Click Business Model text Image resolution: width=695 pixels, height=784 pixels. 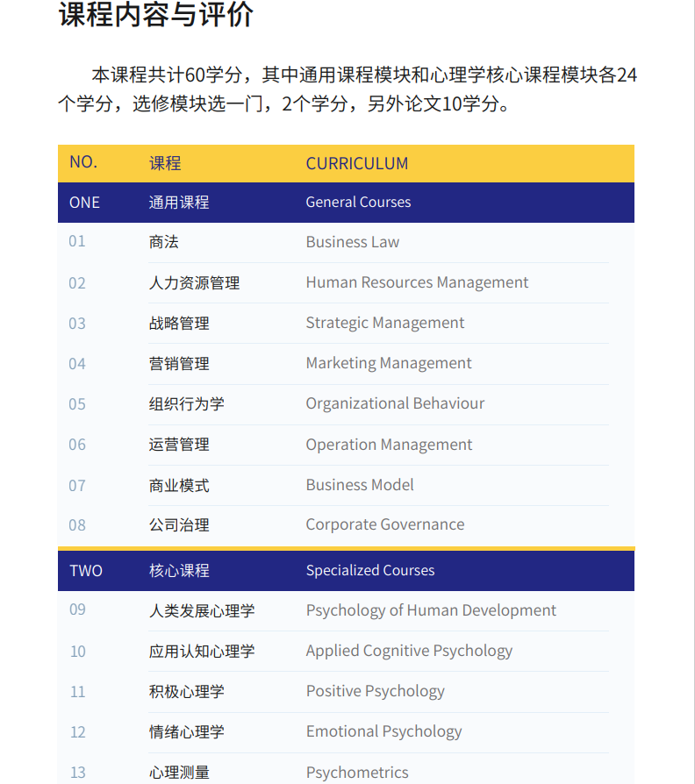tap(360, 485)
